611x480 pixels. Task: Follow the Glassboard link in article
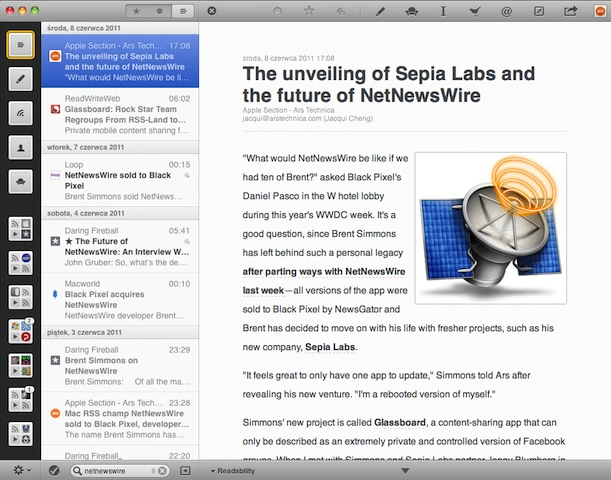(399, 422)
